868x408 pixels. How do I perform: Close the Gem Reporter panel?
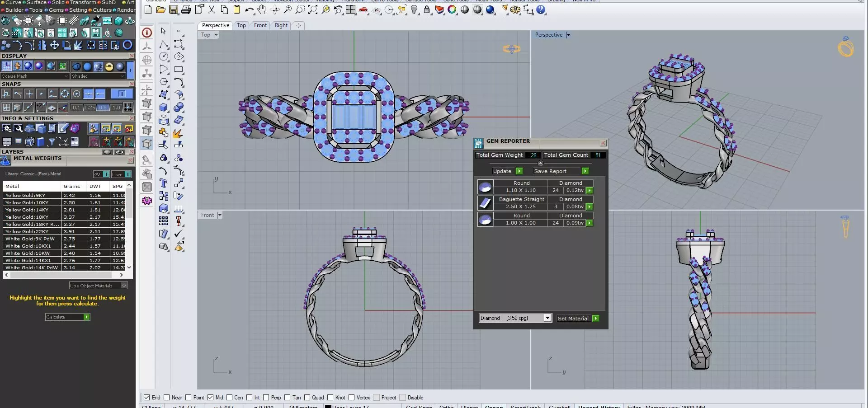[x=603, y=143]
